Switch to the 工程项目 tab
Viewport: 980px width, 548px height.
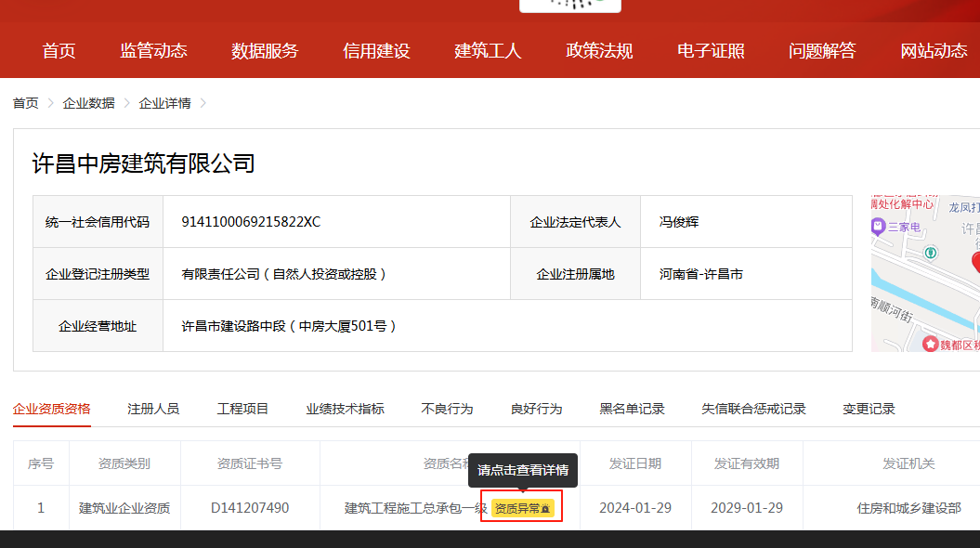242,409
